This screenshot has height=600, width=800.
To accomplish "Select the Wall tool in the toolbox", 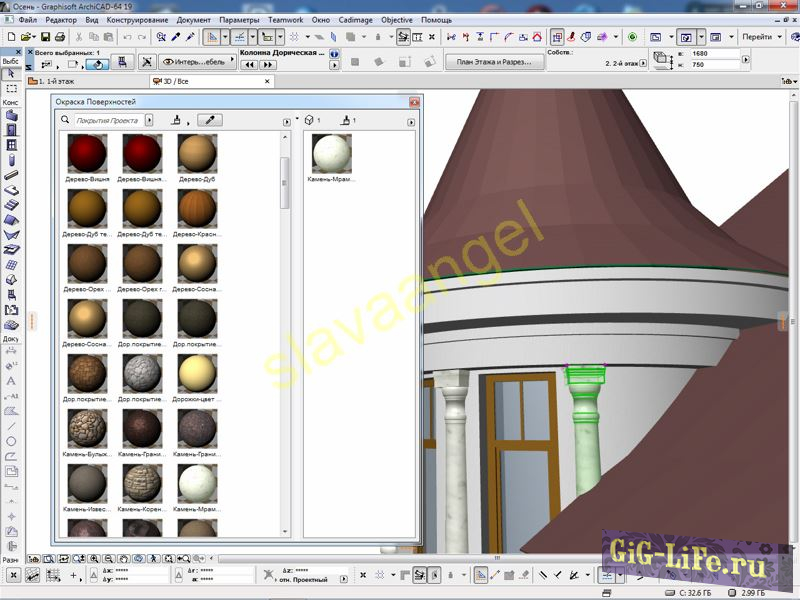I will click(x=11, y=116).
